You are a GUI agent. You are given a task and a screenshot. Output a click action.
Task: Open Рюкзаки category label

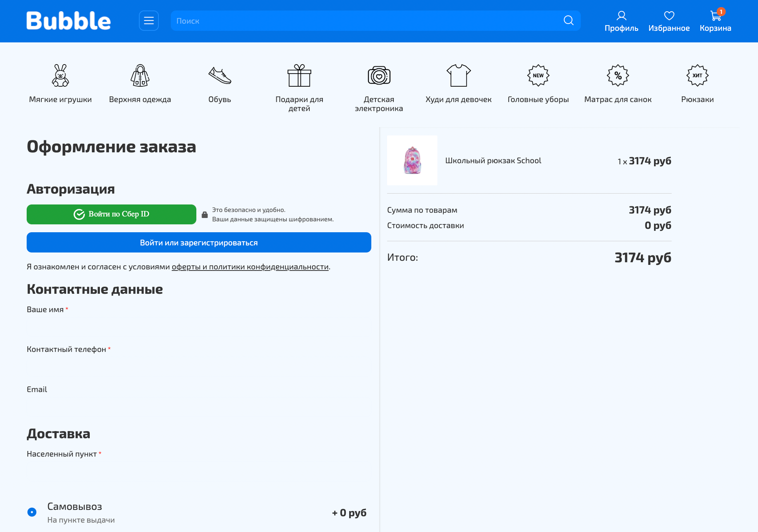(697, 99)
